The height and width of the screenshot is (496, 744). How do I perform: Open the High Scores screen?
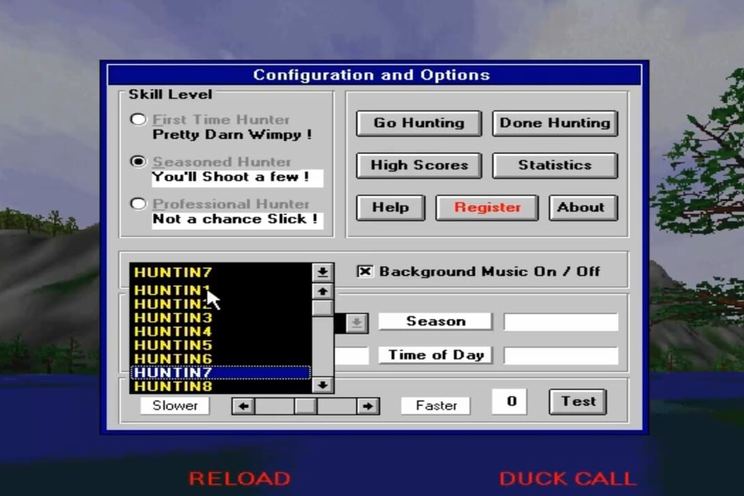coord(419,165)
